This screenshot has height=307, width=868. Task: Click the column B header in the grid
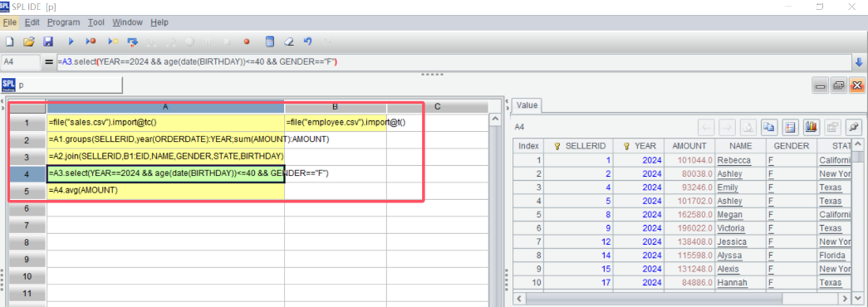336,106
